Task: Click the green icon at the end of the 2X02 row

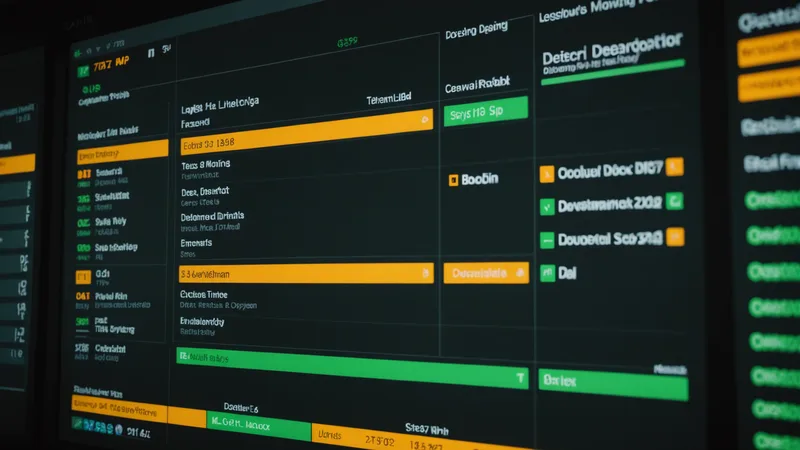Action: click(674, 201)
